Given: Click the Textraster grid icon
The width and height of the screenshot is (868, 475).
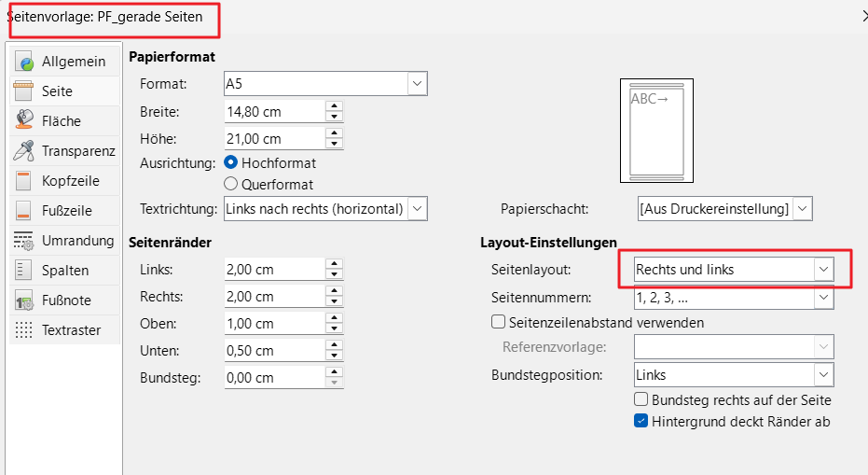Looking at the screenshot, I should click(x=23, y=330).
